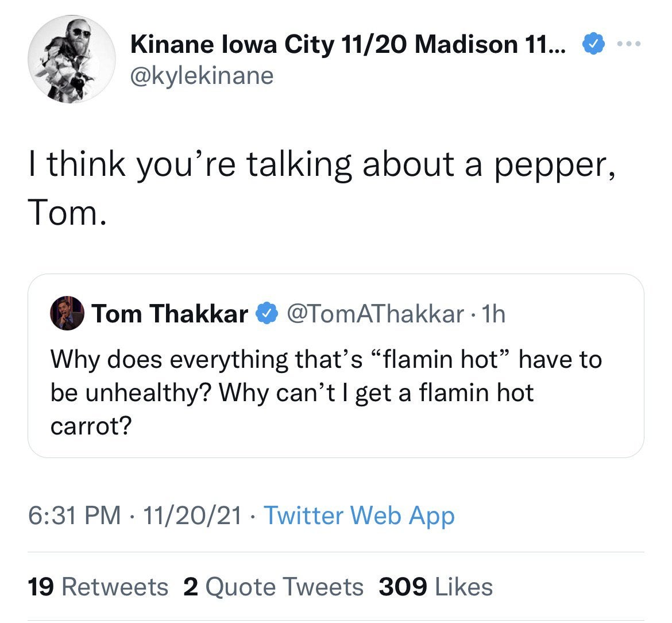See who gave the 309 Likes
672x623 pixels.
436,587
